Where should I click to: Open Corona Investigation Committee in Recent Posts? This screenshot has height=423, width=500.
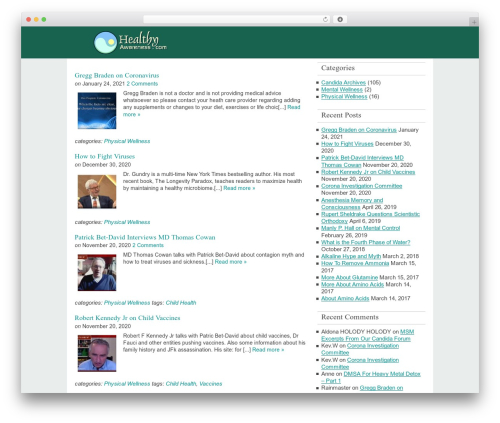(361, 186)
